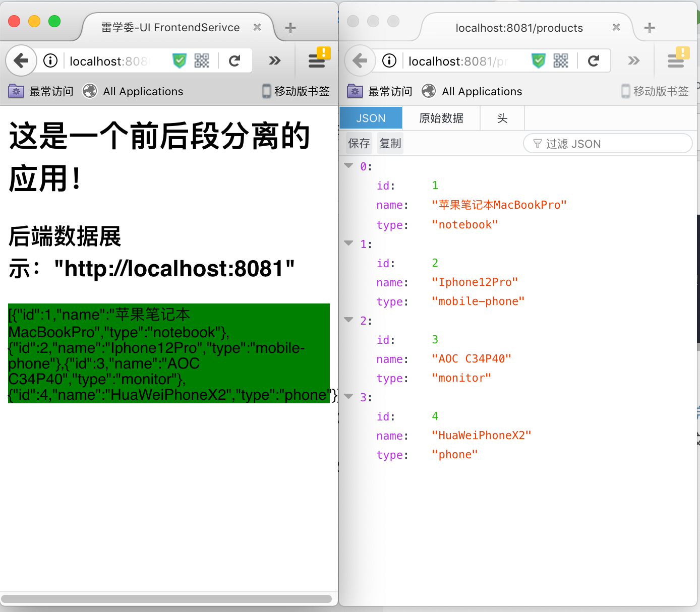The height and width of the screenshot is (612, 700).
Task: Click the 复制 copy button
Action: [x=389, y=143]
